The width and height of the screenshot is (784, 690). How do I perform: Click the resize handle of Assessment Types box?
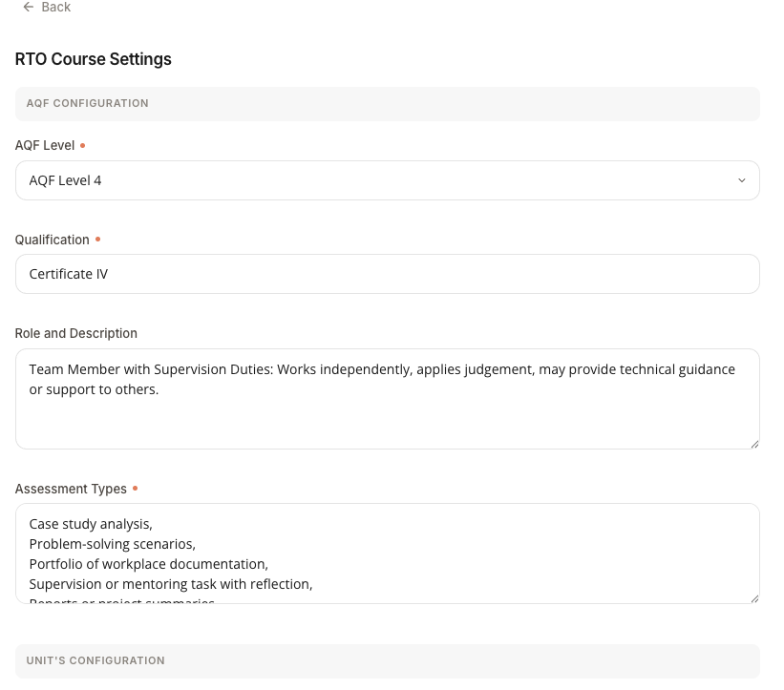pyautogui.click(x=753, y=598)
